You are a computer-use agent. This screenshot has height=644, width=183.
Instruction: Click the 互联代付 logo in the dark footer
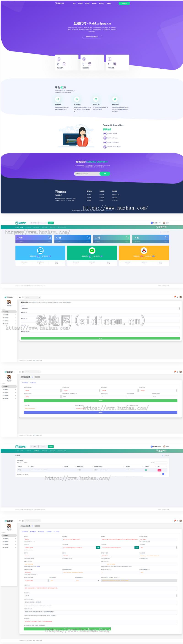tap(60, 192)
